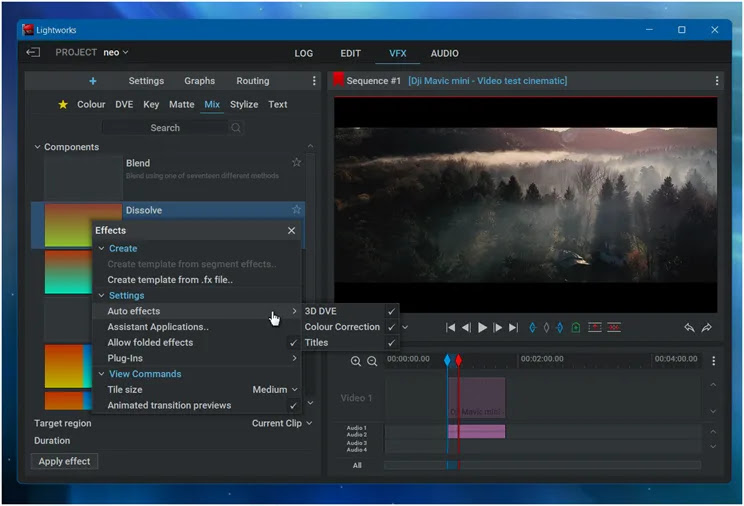Screen dimensions: 744x506
Task: Toggle the 3D DVE auto effect checkmark
Action: (391, 311)
